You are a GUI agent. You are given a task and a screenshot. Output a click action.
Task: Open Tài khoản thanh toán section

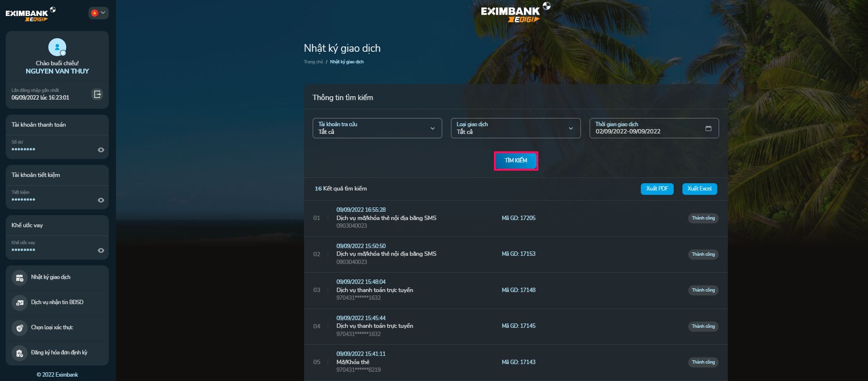(x=39, y=125)
